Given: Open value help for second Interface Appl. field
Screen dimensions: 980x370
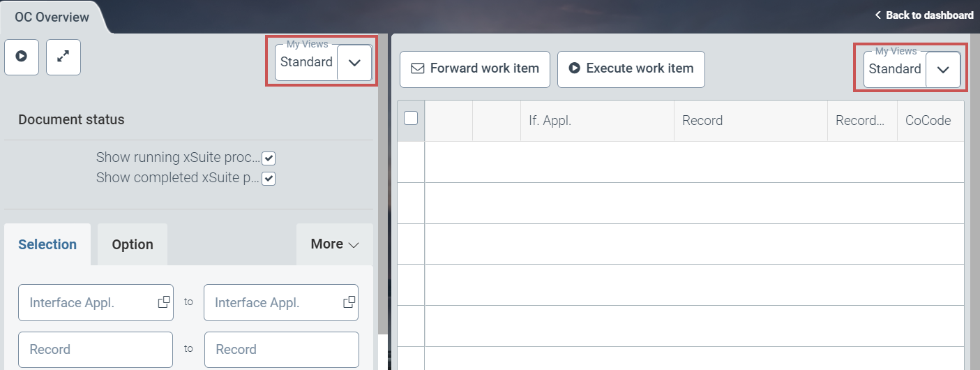Looking at the screenshot, I should click(x=349, y=302).
